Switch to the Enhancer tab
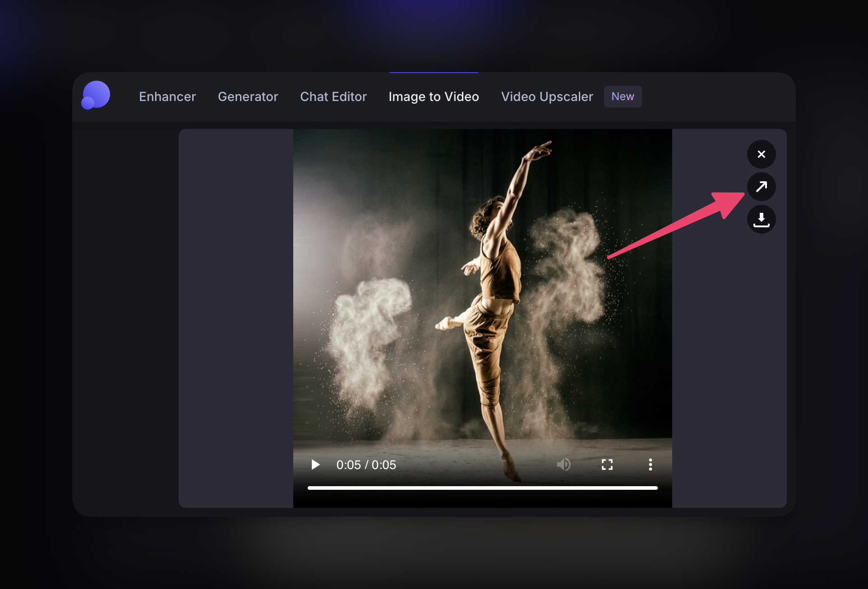Viewport: 868px width, 589px height. tap(167, 97)
